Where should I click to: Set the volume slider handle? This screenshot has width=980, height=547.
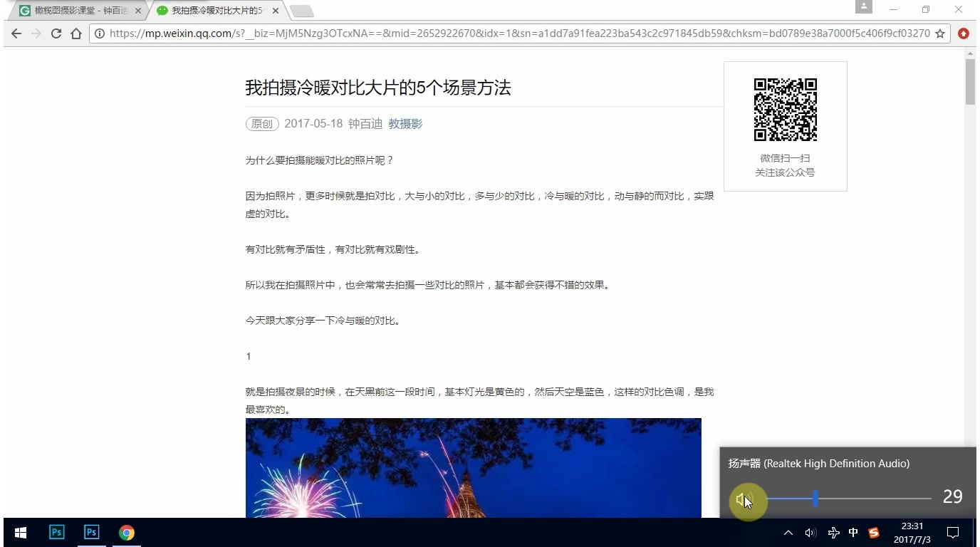point(815,499)
